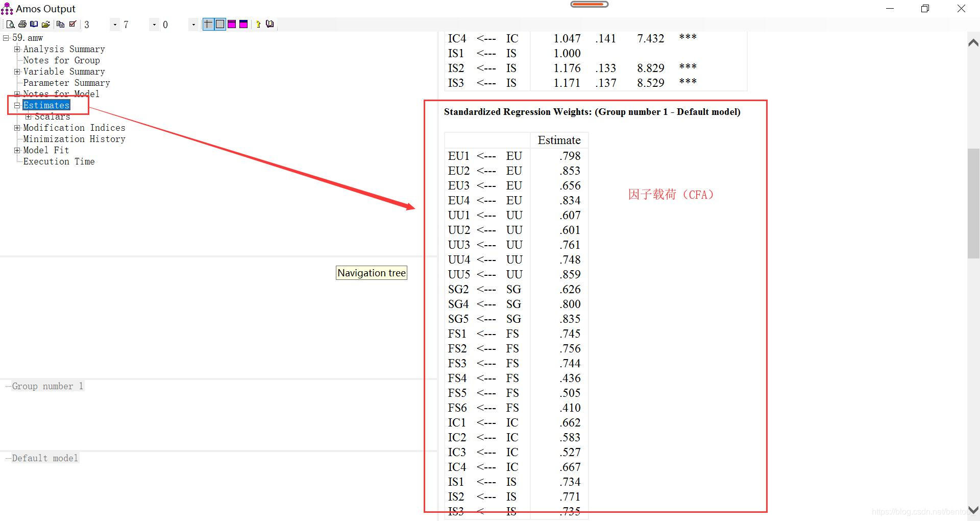This screenshot has width=980, height=521.
Task: Expand the Scalars node
Action: [29, 116]
